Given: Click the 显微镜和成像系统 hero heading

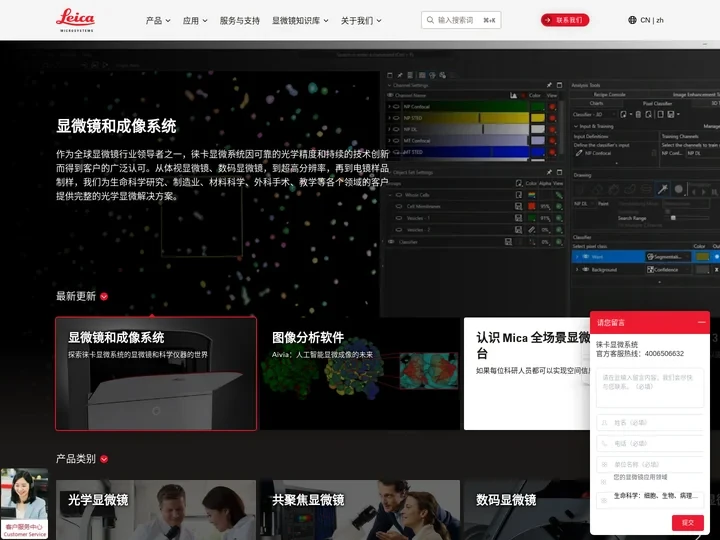Looking at the screenshot, I should tap(116, 126).
